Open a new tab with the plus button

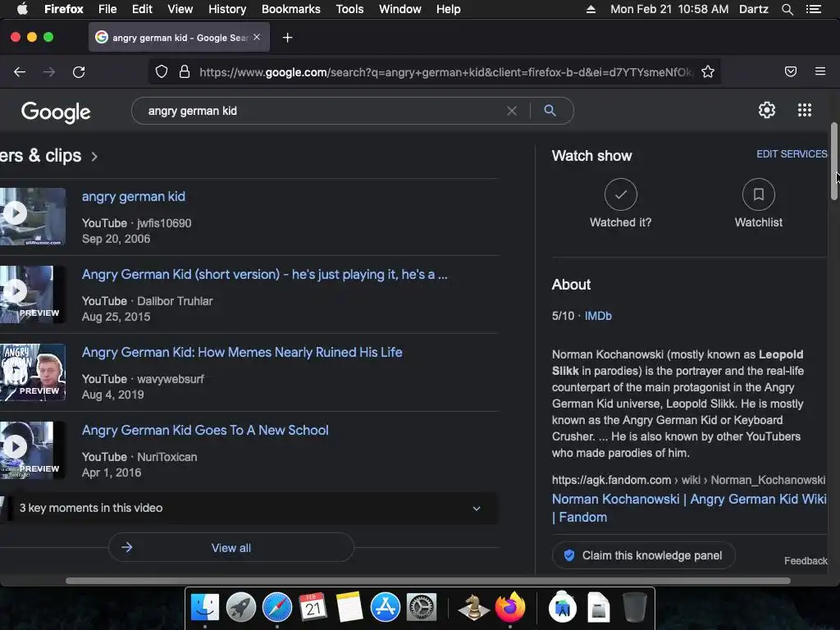(288, 38)
